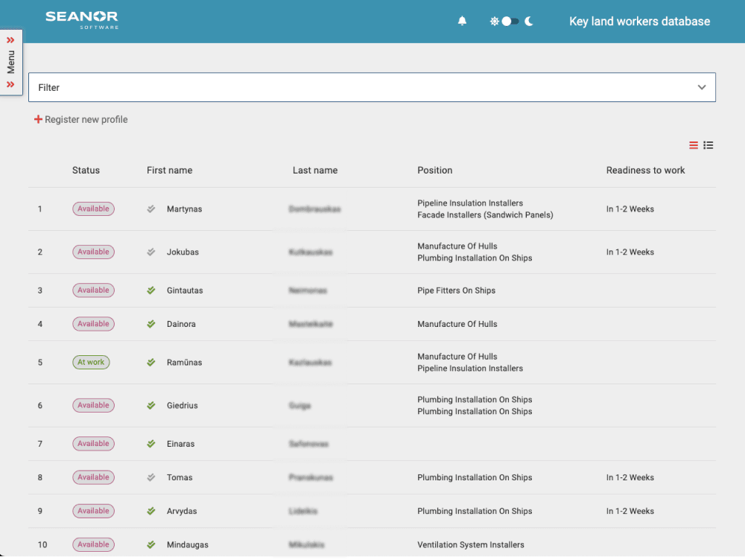Click the Available badge for Jokubas
The image size is (745, 560).
coord(93,252)
